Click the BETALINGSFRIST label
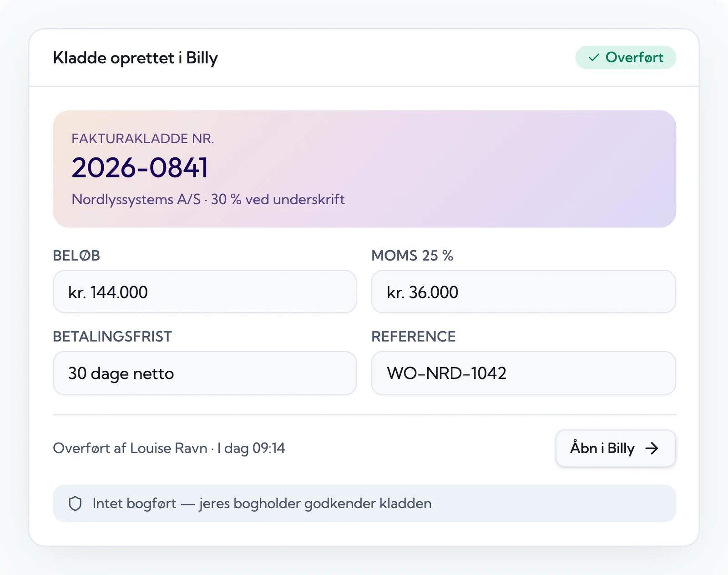Image resolution: width=728 pixels, height=575 pixels. [112, 337]
